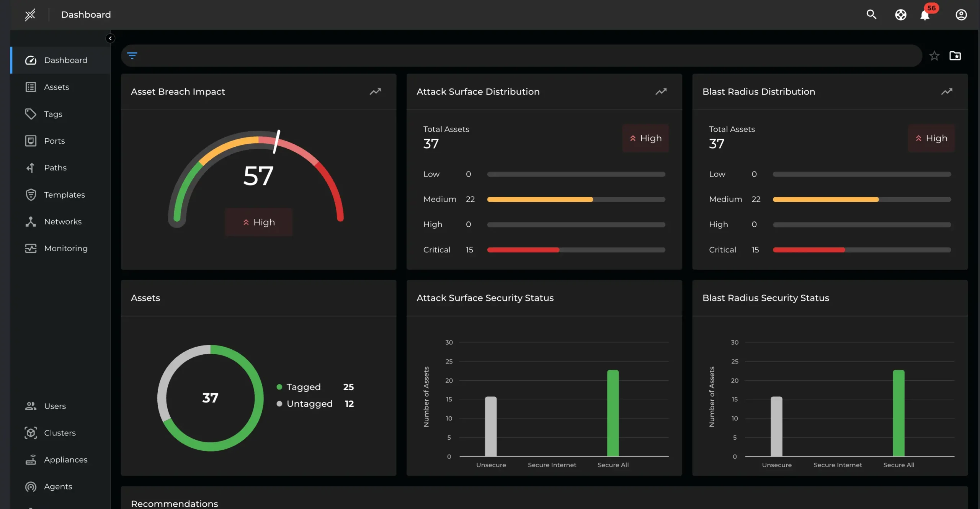Click the High severity badge on Attack Surface
The height and width of the screenshot is (509, 980).
coord(645,138)
